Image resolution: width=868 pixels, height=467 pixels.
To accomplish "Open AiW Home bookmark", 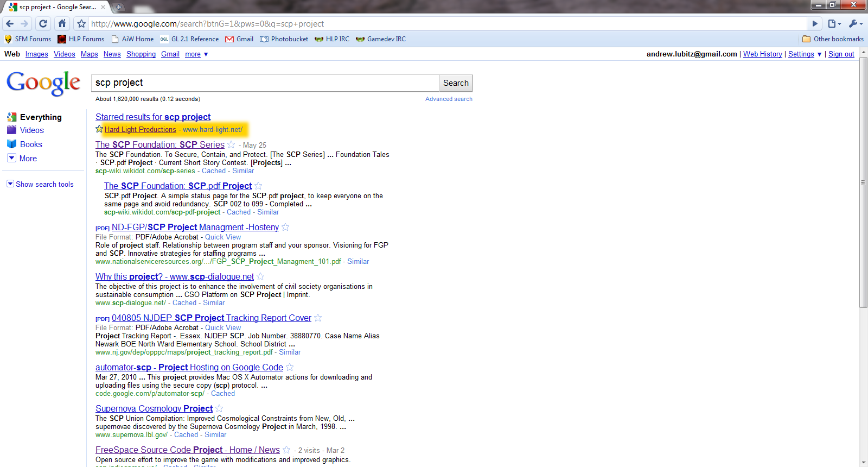I will click(x=132, y=39).
